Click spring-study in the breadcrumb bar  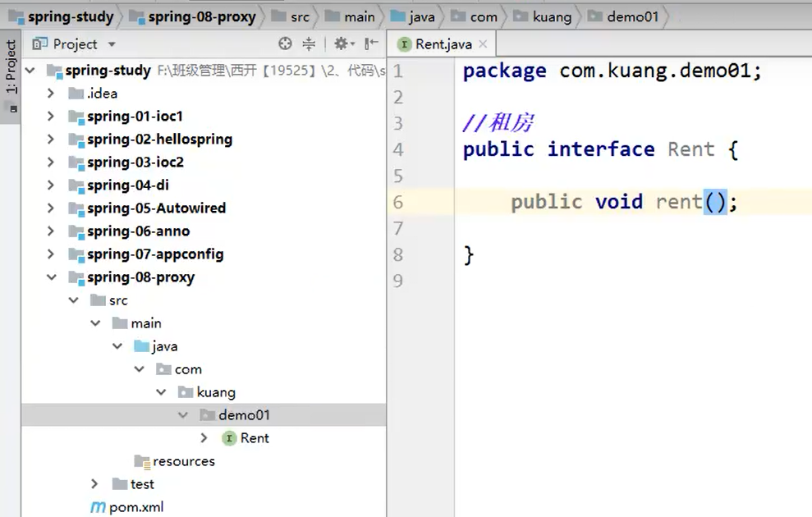tap(71, 16)
